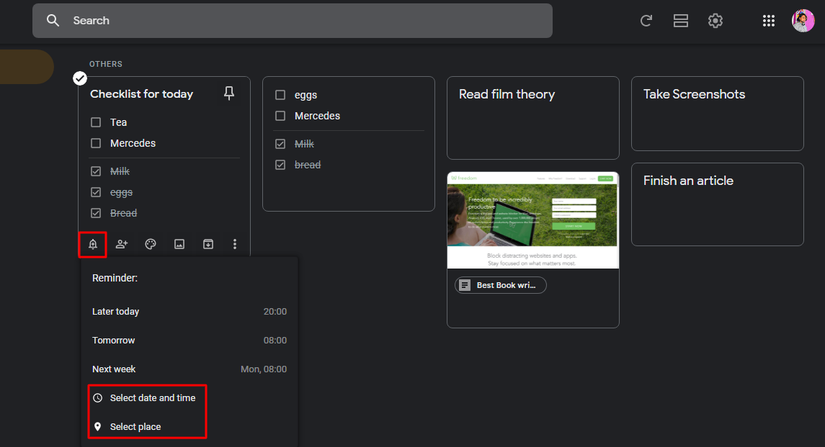825x447 pixels.
Task: Refresh notes with the reload icon
Action: (x=646, y=21)
